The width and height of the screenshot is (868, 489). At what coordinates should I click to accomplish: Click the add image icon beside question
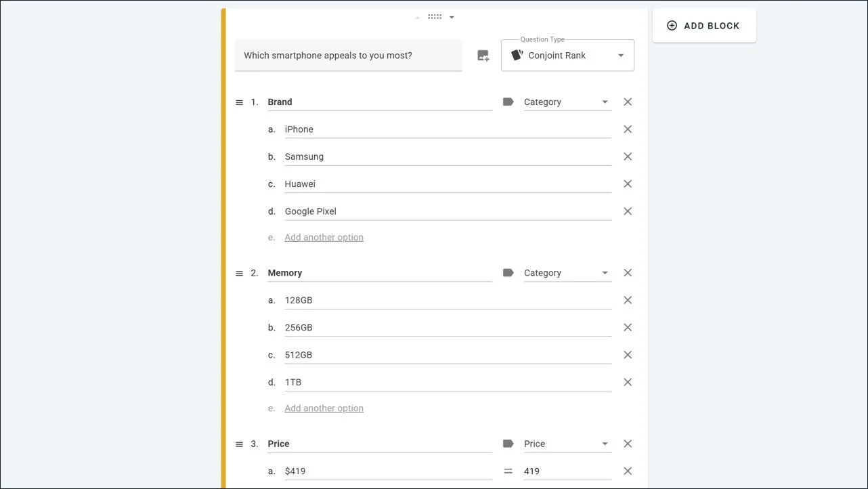pos(483,56)
